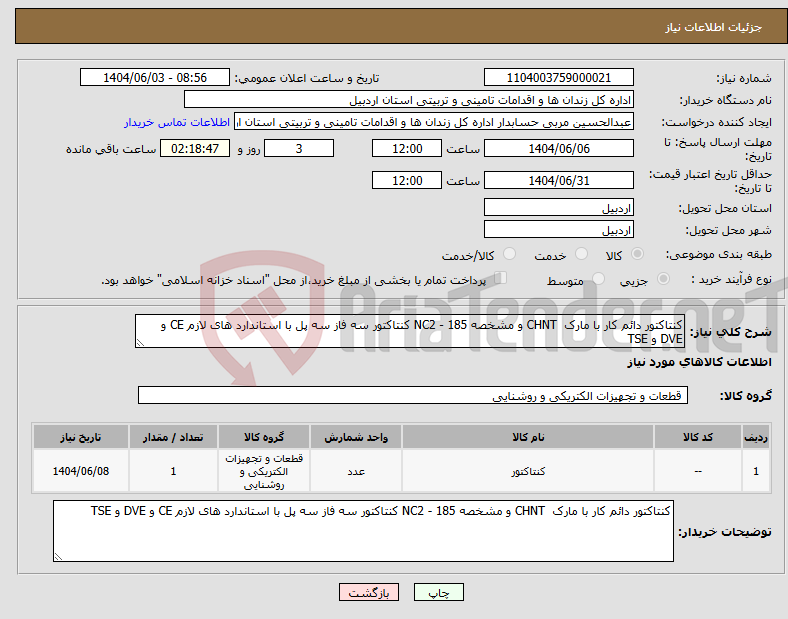Select the کالا/خدمت radio button

tap(509, 254)
